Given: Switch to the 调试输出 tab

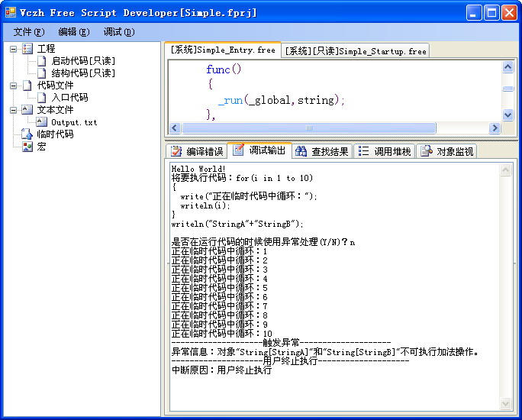Looking at the screenshot, I should tap(259, 150).
